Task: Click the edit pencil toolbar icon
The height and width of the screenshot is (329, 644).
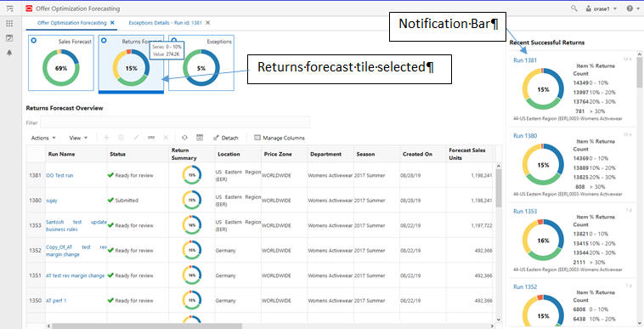Action: coord(136,138)
